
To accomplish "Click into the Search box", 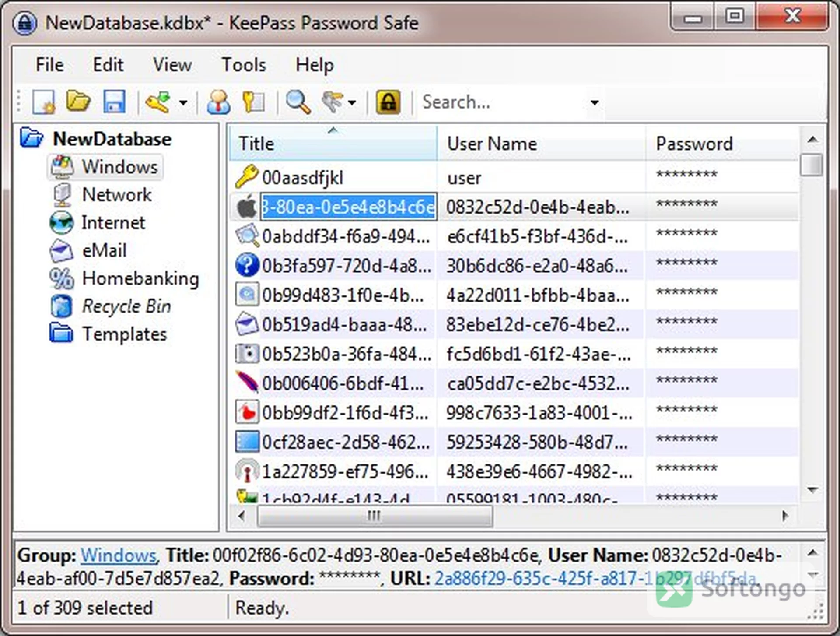I will (x=503, y=102).
